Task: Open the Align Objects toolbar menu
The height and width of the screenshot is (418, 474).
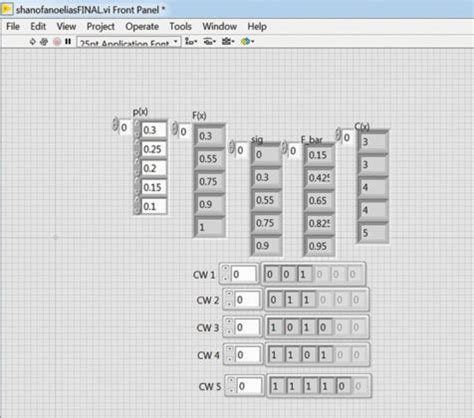Action: click(191, 41)
